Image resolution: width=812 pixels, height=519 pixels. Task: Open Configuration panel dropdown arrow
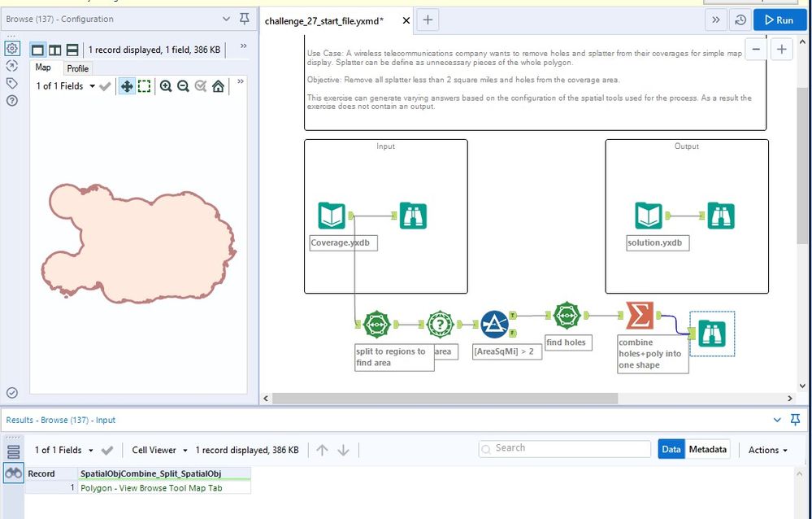point(226,19)
